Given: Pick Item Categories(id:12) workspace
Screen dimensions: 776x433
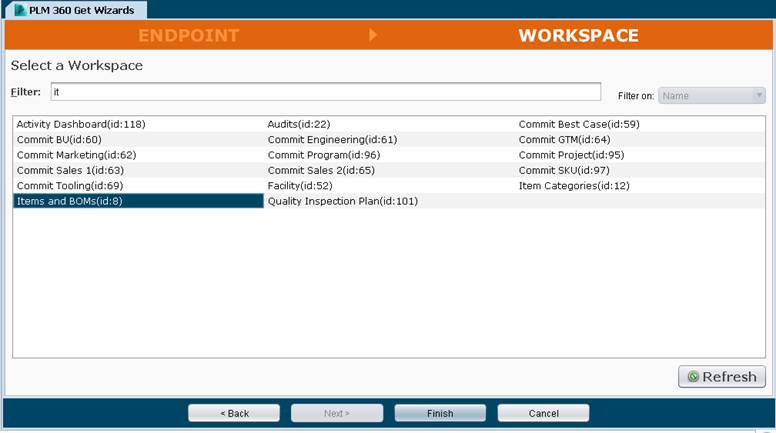Looking at the screenshot, I should pyautogui.click(x=574, y=186).
